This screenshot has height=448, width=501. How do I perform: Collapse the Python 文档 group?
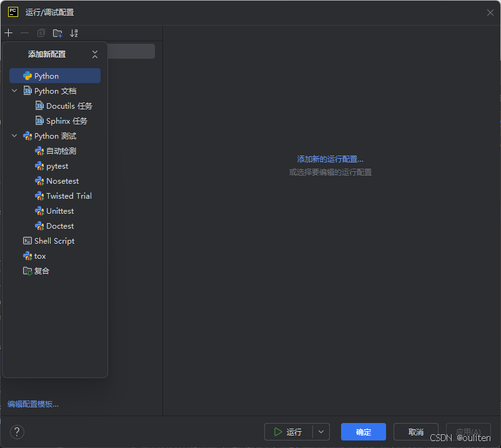click(14, 91)
